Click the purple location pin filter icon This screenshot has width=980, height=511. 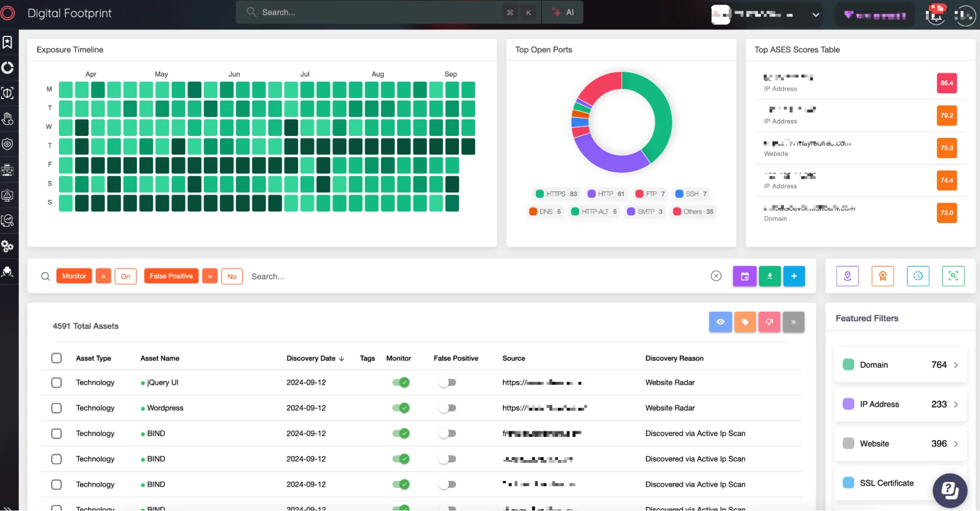(848, 276)
